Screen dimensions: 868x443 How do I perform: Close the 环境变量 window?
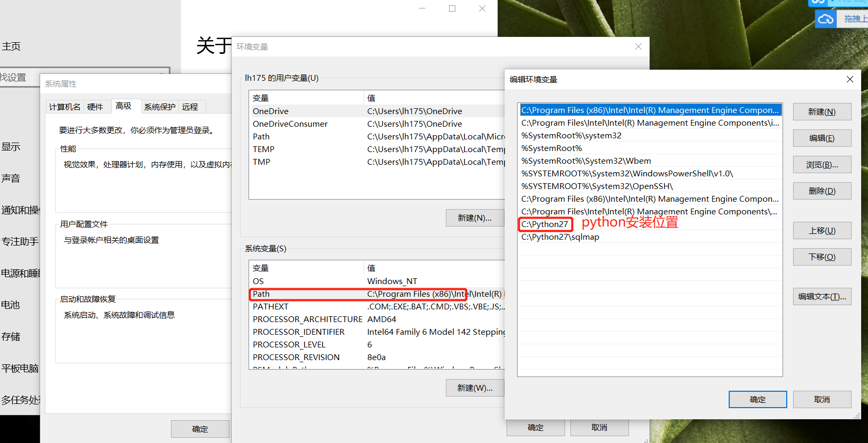coord(638,46)
